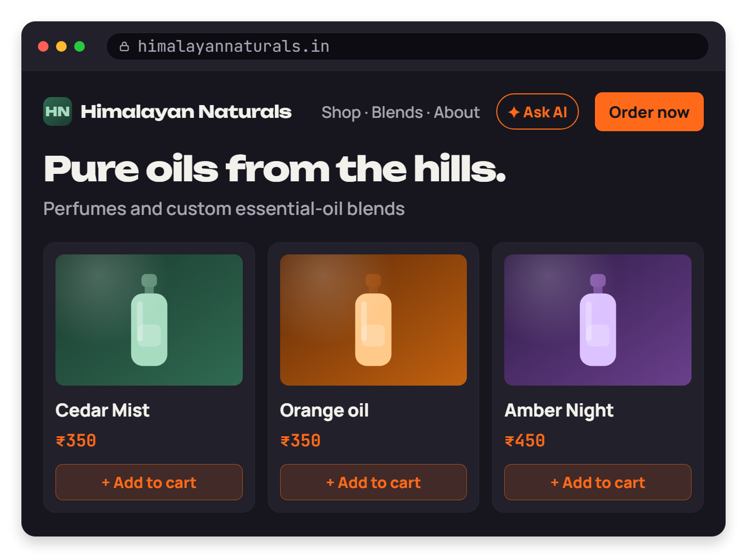
Task: Open the Ask AI assistant
Action: pos(537,111)
